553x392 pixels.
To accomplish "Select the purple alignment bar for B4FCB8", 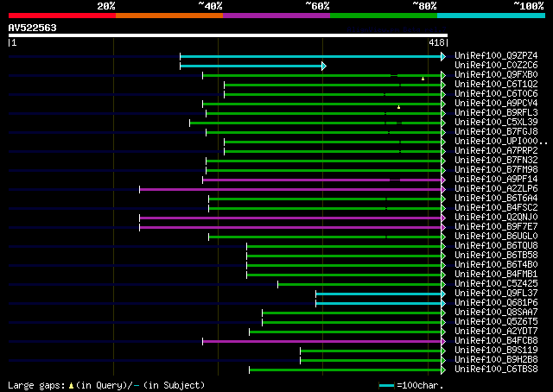I will (322, 342).
